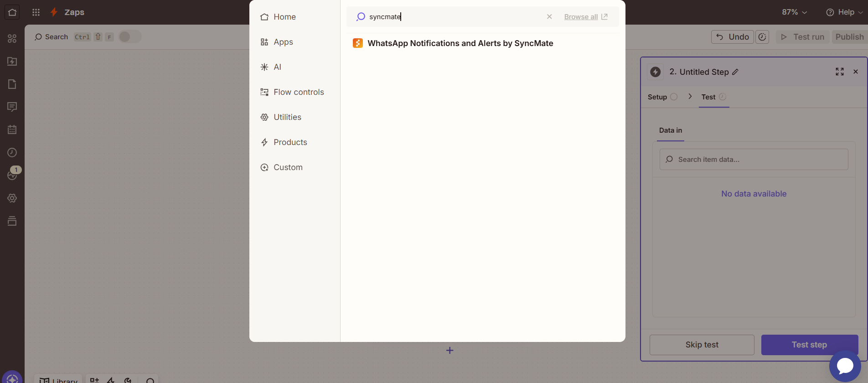Click the pencil icon to rename step
This screenshot has height=383, width=868.
point(735,72)
